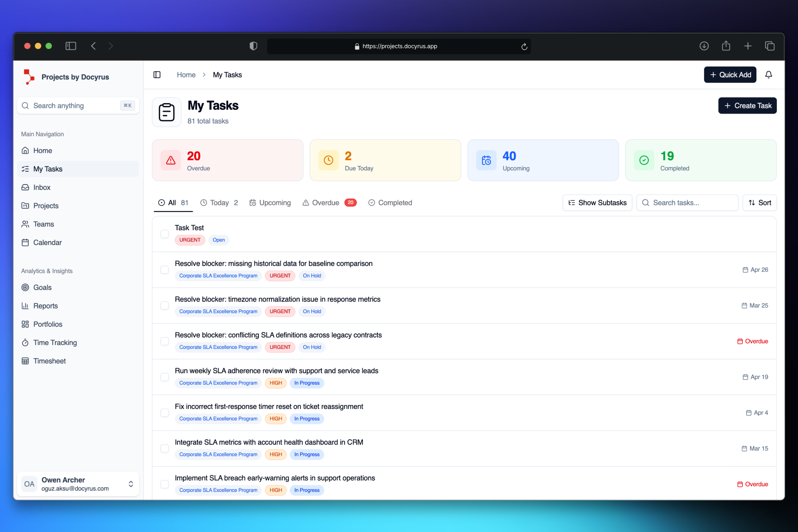Image resolution: width=798 pixels, height=532 pixels.
Task: Click the Inbox tray icon
Action: pos(25,187)
